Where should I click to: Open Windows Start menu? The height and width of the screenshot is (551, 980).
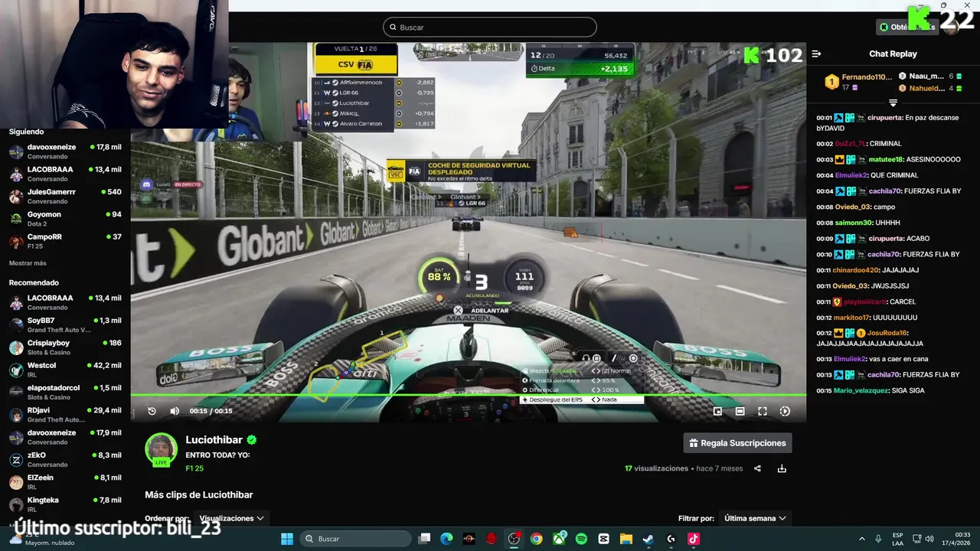coord(287,539)
